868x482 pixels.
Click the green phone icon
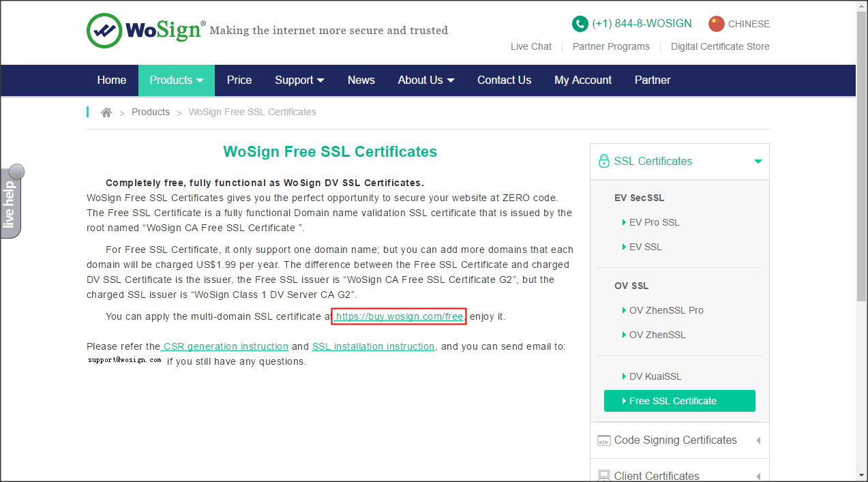(x=580, y=24)
